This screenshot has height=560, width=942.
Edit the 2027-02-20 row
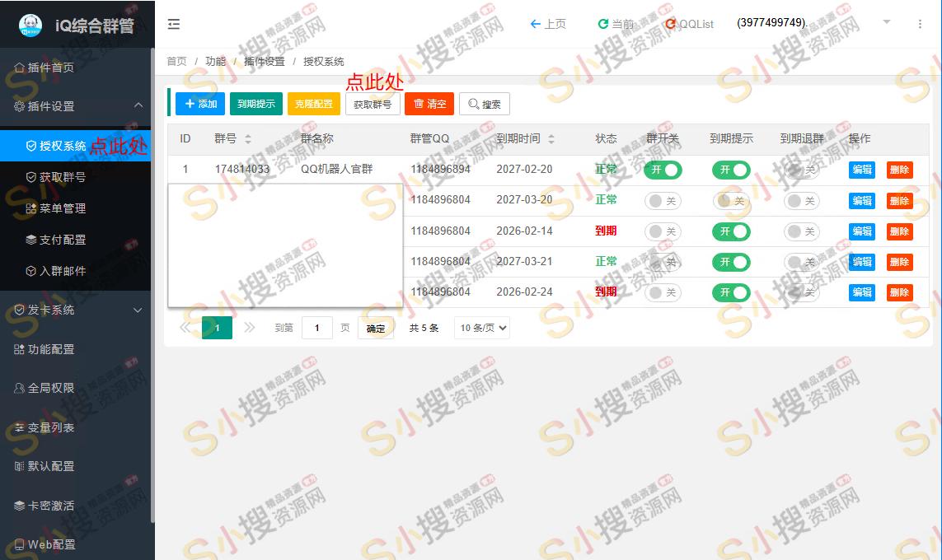coord(862,170)
